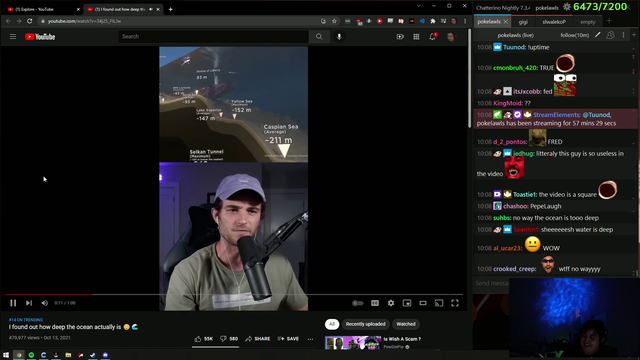The image size is (640, 360).
Task: Open YouTube apps grid
Action: 416,37
